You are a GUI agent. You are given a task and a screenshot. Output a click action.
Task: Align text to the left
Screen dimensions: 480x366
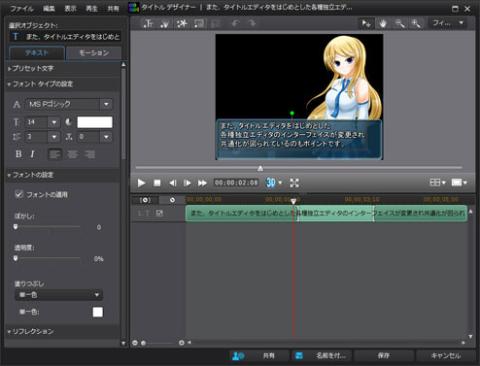55,154
